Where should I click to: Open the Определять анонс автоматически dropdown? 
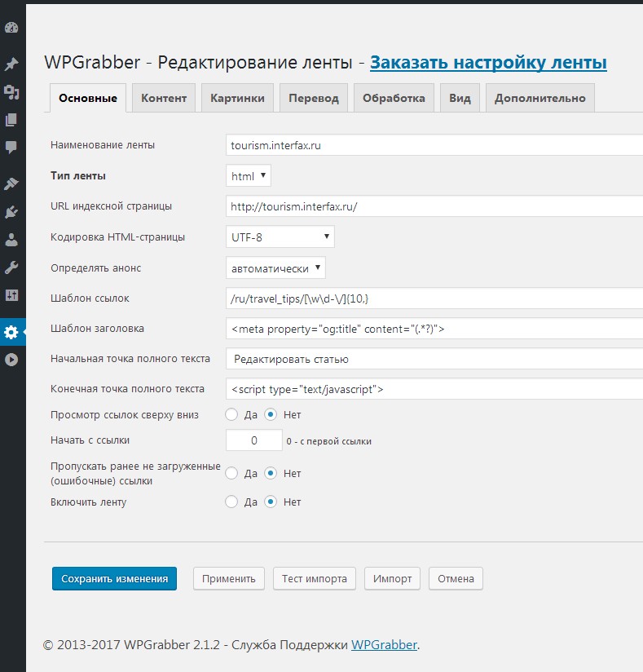(x=276, y=267)
